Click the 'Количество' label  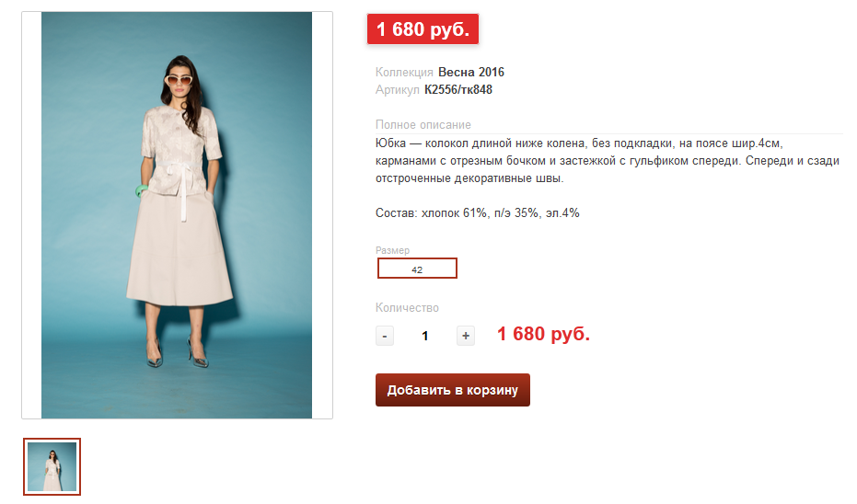click(407, 308)
